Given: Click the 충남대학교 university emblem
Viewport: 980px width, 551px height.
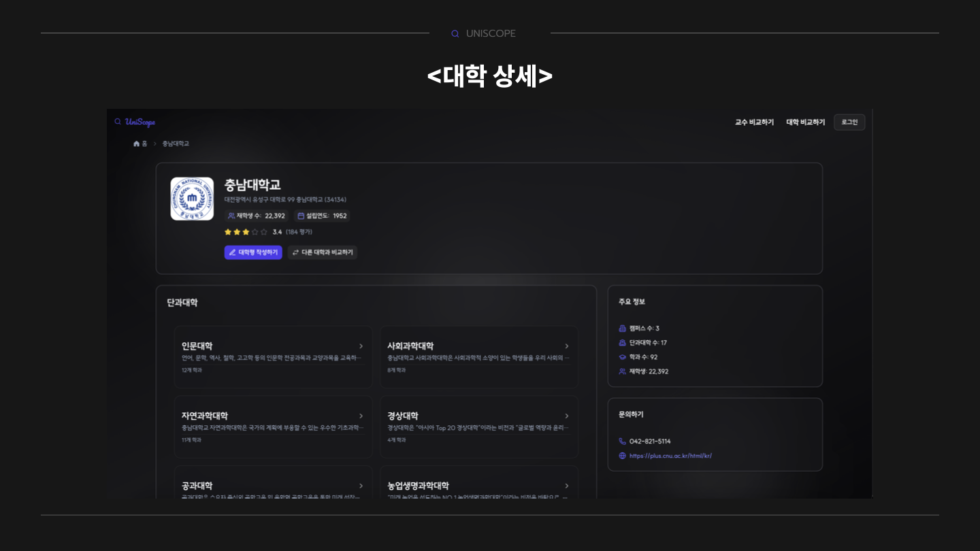Looking at the screenshot, I should pyautogui.click(x=192, y=199).
